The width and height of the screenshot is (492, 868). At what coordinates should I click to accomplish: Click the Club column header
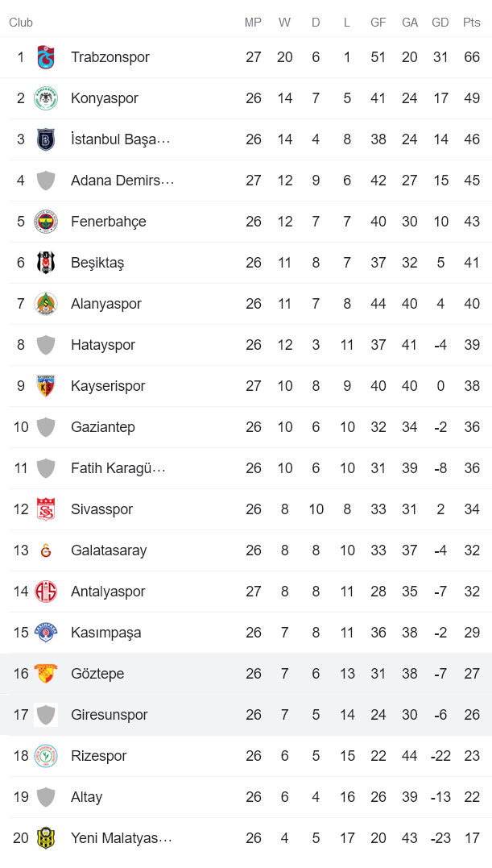tap(20, 23)
